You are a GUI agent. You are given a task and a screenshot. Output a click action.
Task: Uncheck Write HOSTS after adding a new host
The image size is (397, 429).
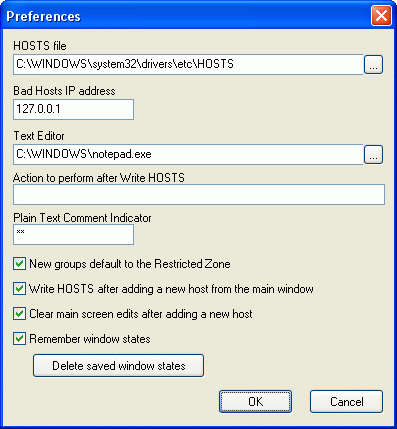point(19,289)
